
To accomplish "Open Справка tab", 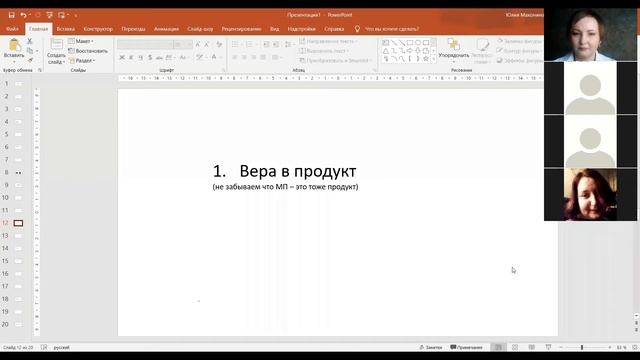I will [334, 29].
